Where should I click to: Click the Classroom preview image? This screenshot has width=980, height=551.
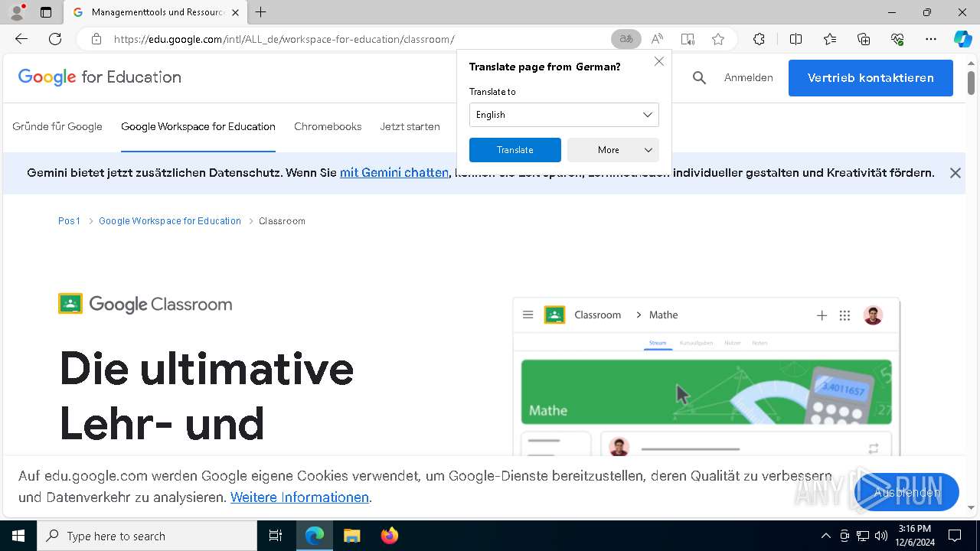[x=706, y=377]
